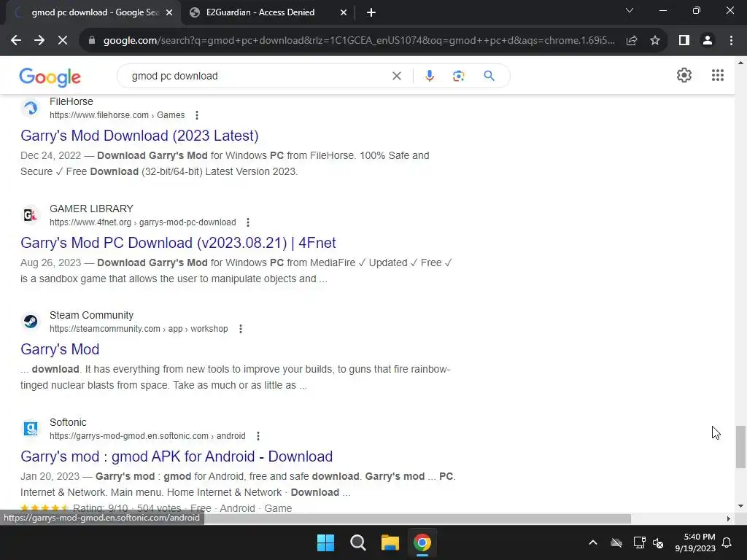
Task: Open the Chrome profile menu
Action: (708, 41)
